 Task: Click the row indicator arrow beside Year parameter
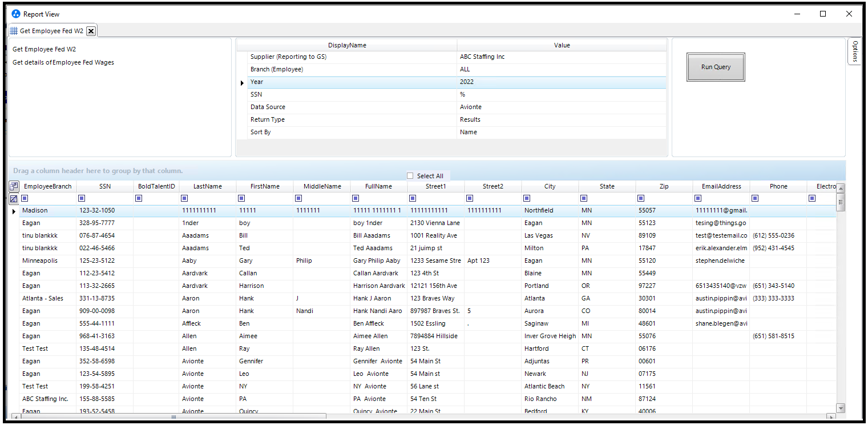coord(242,82)
